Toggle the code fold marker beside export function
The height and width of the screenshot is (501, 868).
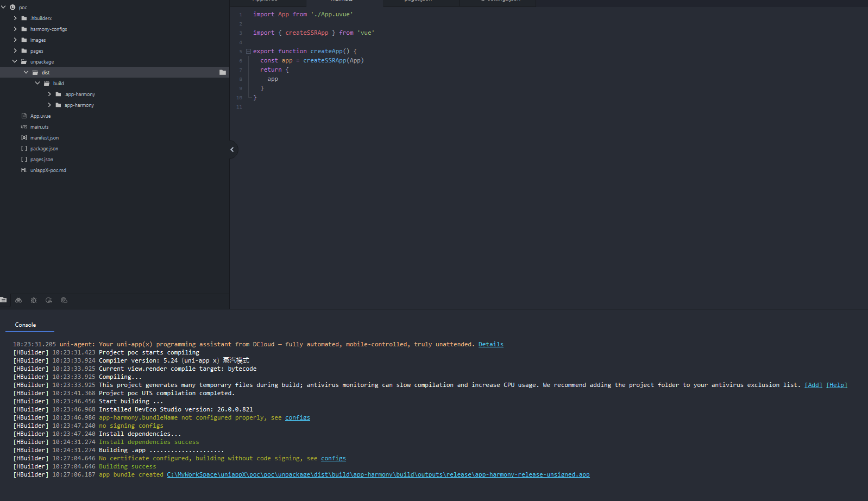248,52
